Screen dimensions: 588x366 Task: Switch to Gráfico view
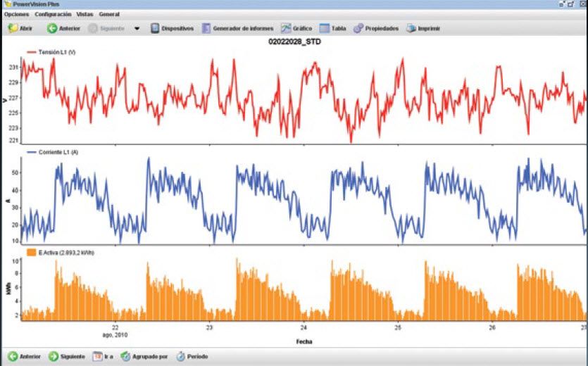[x=296, y=28]
